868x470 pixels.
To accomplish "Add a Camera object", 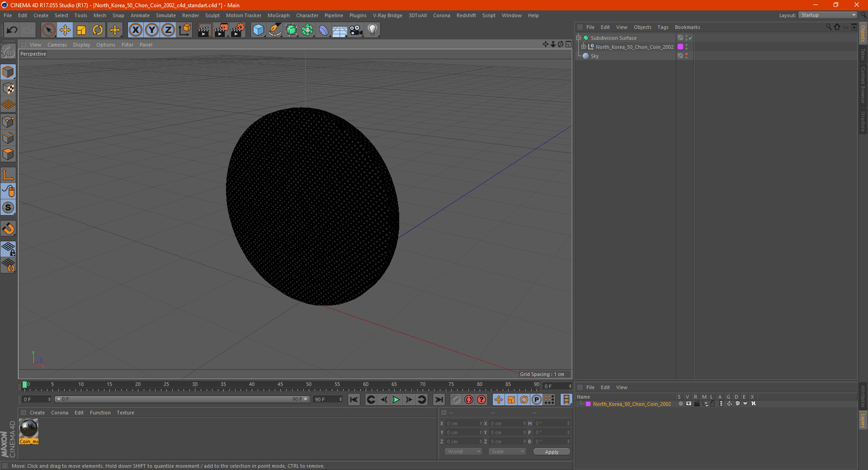I will pyautogui.click(x=356, y=30).
